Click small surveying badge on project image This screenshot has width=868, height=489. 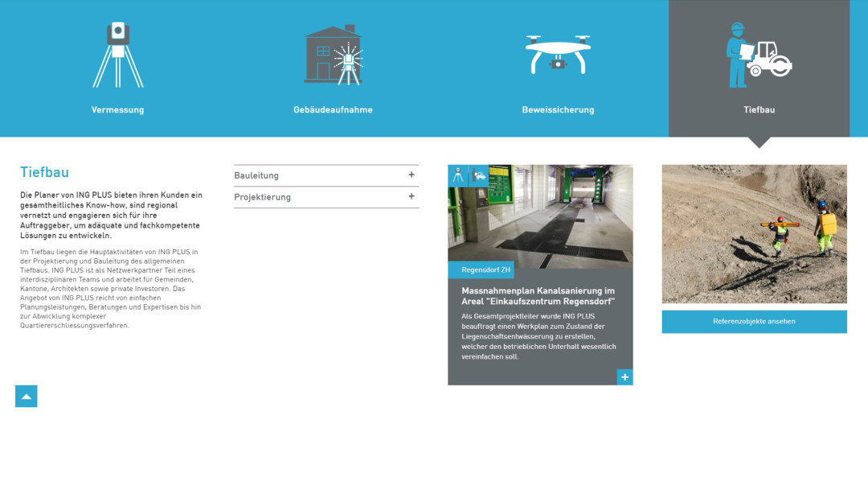458,175
